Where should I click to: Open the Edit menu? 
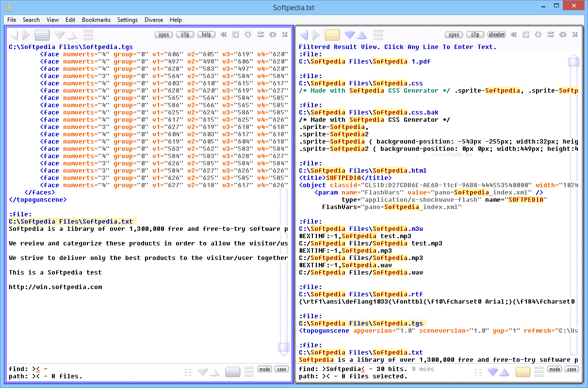pos(70,20)
